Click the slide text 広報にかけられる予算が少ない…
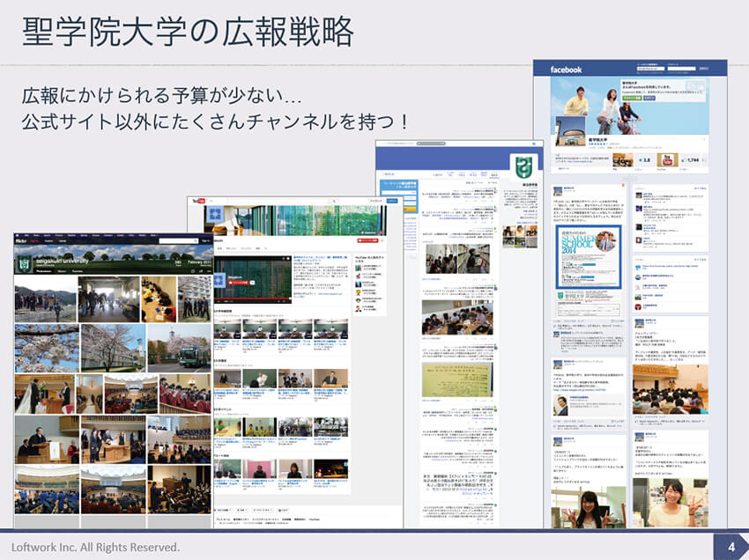 point(161,95)
